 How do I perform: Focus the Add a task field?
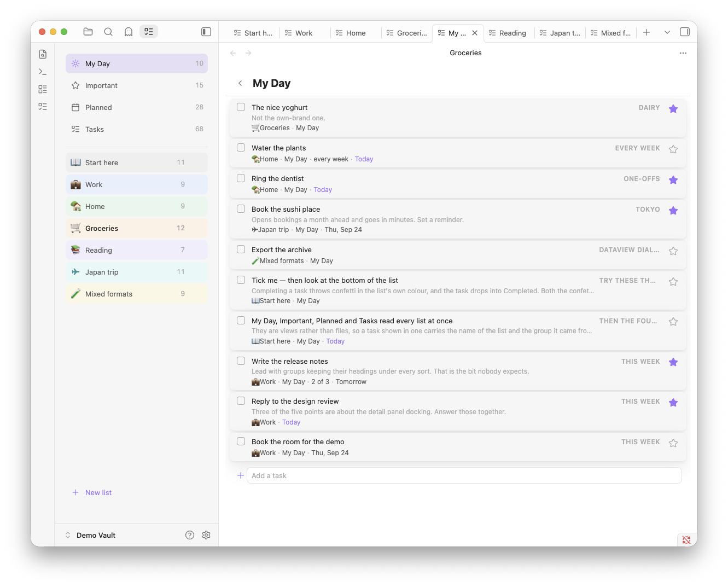pyautogui.click(x=464, y=475)
